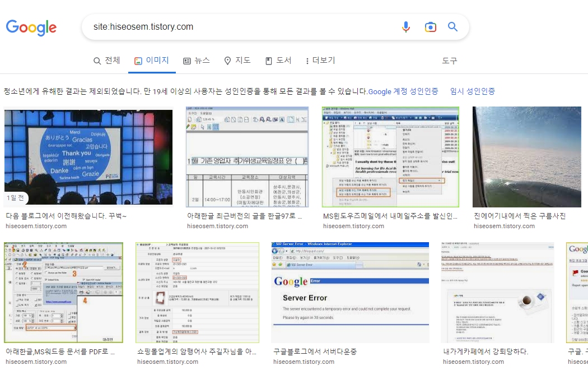Image resolution: width=588 pixels, height=370 pixels.
Task: Click the 1일 전 badge on first image
Action: (x=15, y=198)
